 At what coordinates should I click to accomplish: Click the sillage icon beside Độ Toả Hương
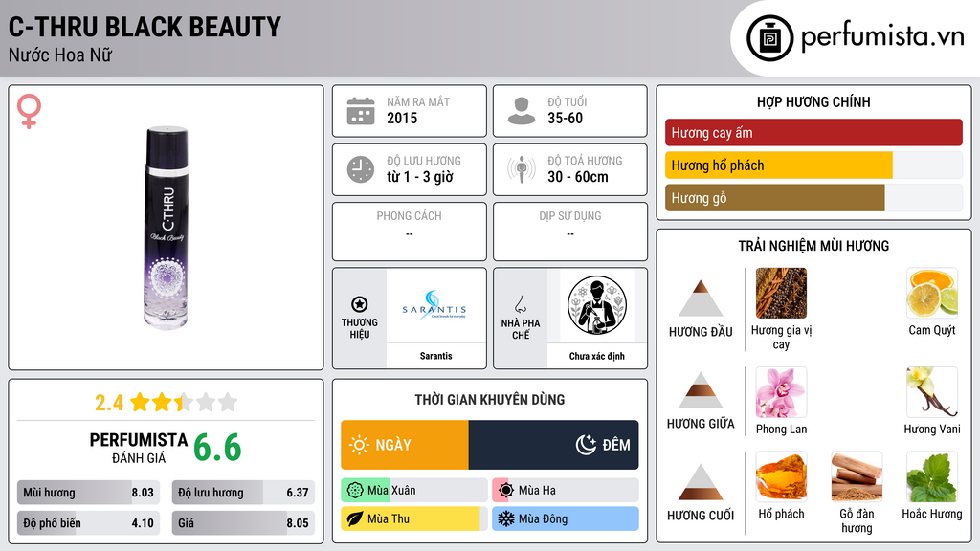pyautogui.click(x=522, y=169)
